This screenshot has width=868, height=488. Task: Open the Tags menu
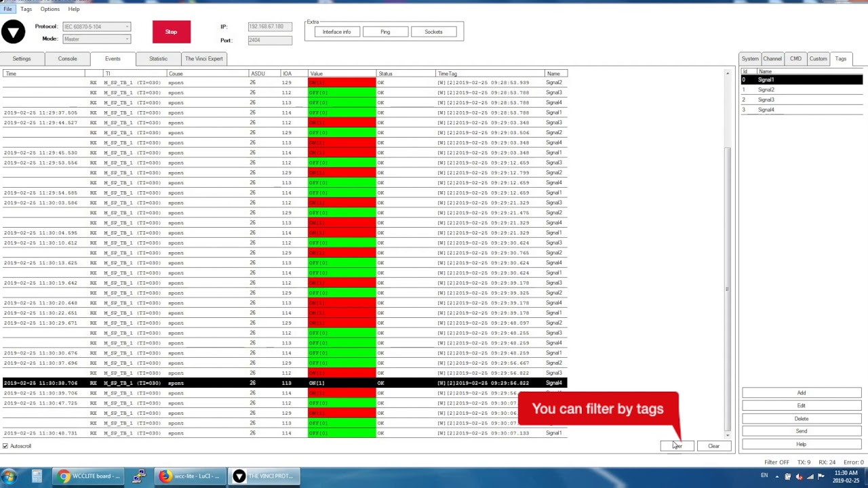tap(26, 9)
